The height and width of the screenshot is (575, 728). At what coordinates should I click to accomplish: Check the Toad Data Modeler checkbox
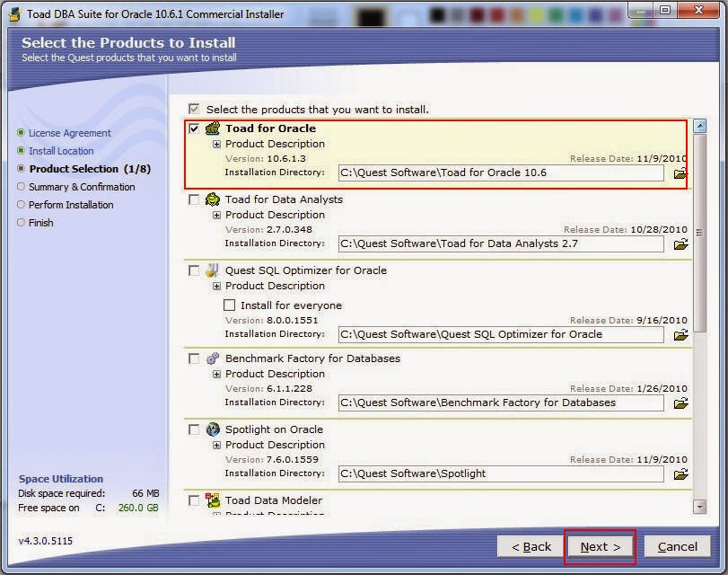(194, 500)
